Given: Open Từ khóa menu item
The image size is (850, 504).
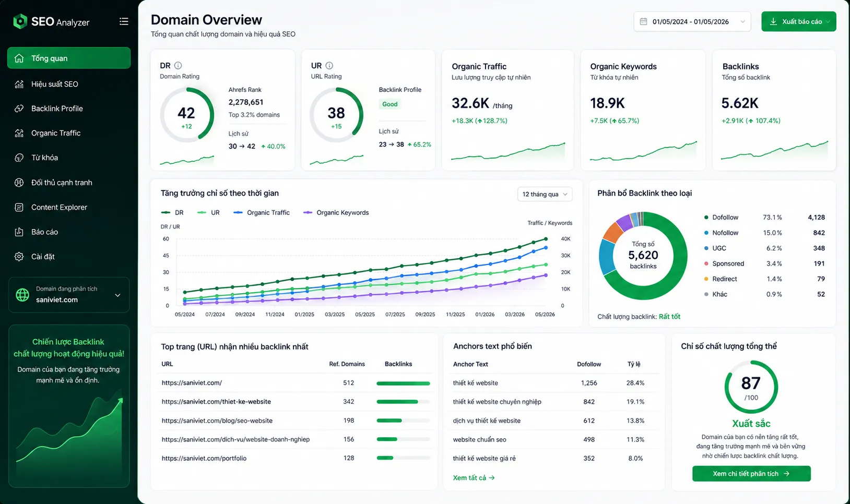Looking at the screenshot, I should pyautogui.click(x=69, y=158).
